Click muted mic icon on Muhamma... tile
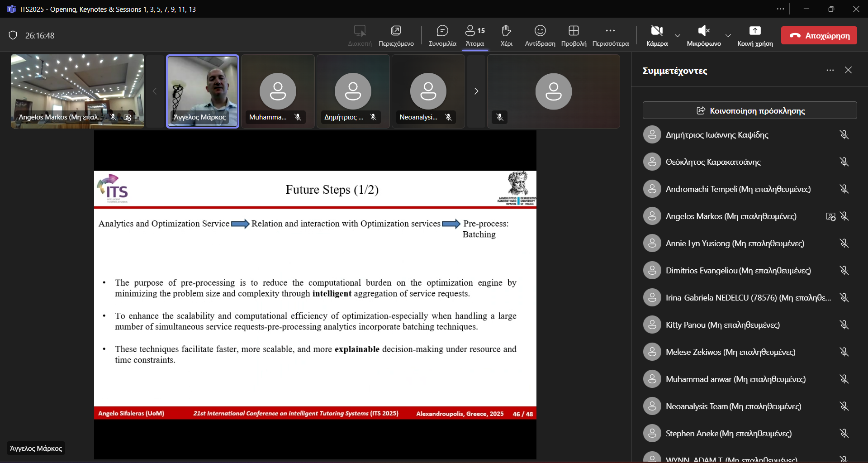Image resolution: width=868 pixels, height=463 pixels. click(x=298, y=117)
